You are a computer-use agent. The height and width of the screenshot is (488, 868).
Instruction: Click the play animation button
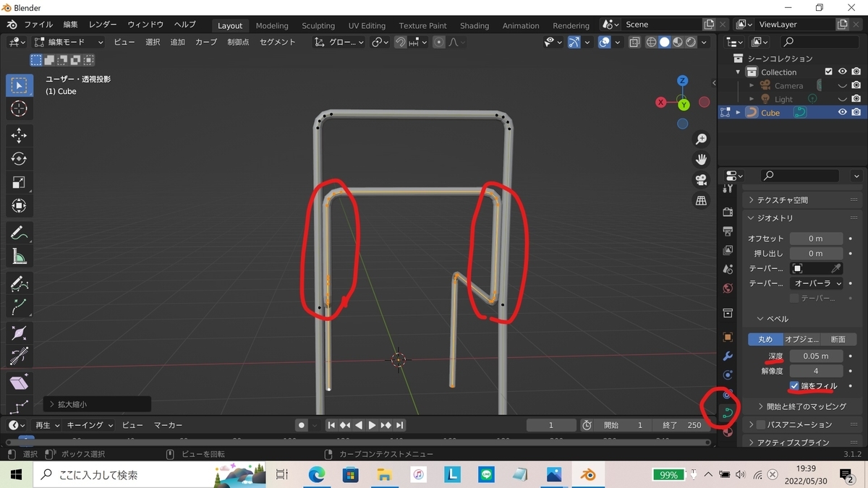[x=372, y=425]
